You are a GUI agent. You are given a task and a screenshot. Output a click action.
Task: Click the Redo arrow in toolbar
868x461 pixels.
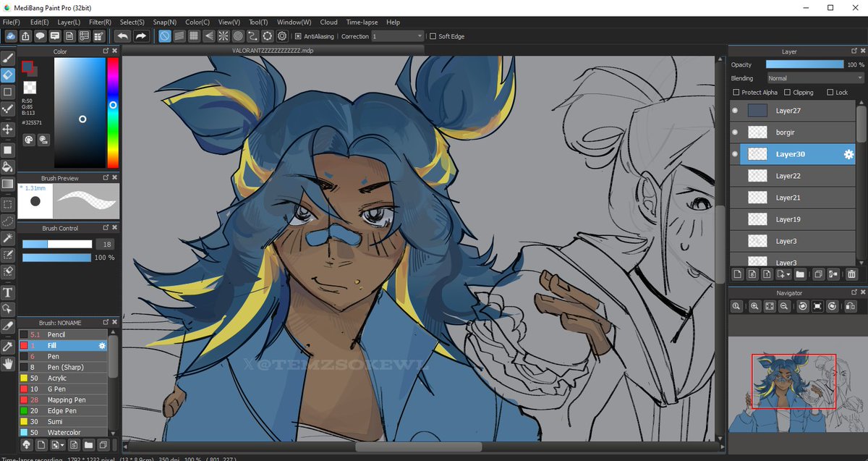(141, 35)
